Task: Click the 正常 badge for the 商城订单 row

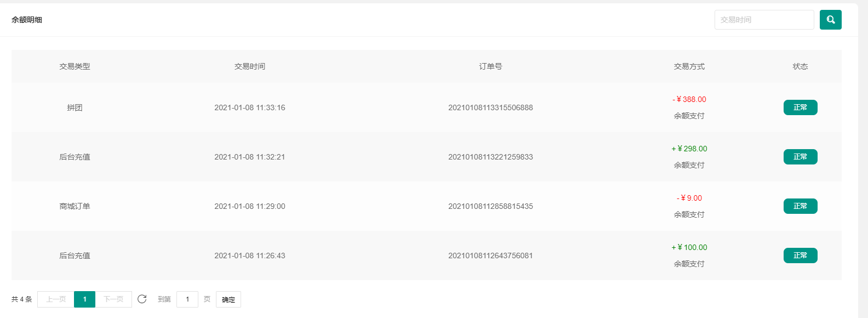Action: 800,206
